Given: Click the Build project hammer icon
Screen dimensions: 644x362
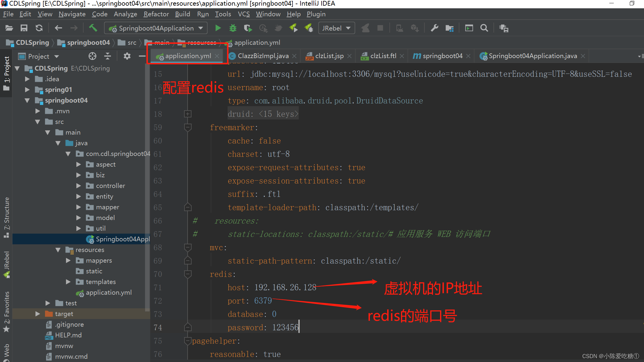Looking at the screenshot, I should click(x=93, y=28).
